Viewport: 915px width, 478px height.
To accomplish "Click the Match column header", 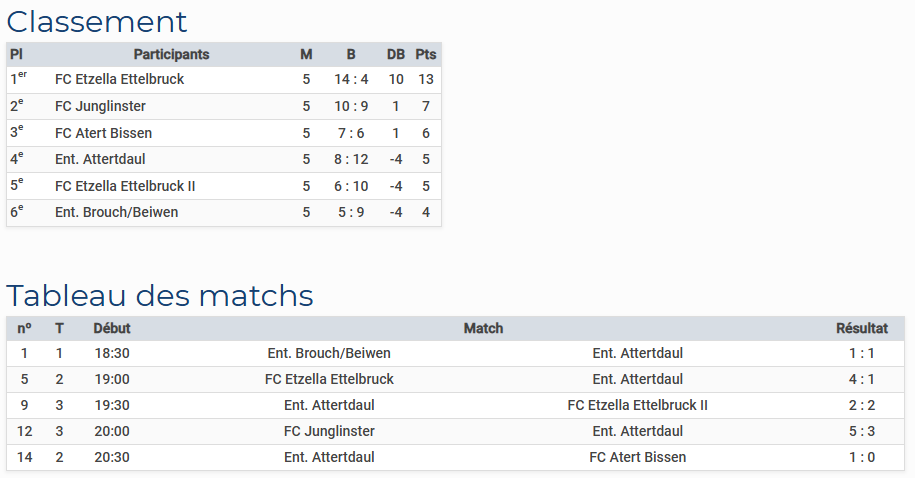I will [483, 328].
